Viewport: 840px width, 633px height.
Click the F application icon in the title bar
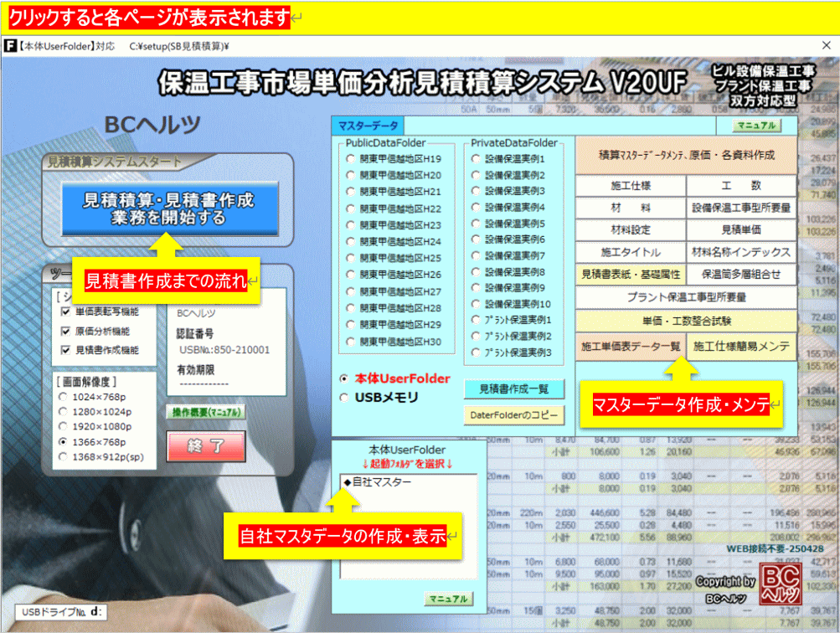[10, 46]
